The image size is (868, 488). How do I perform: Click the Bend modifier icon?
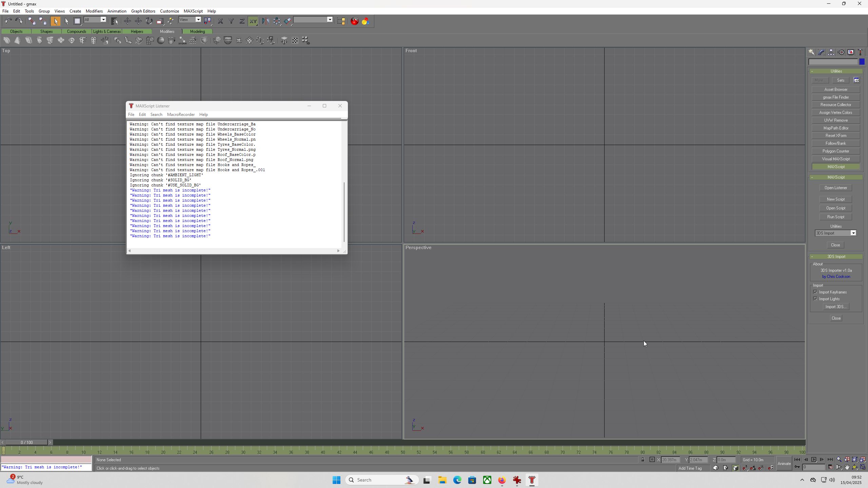7,40
